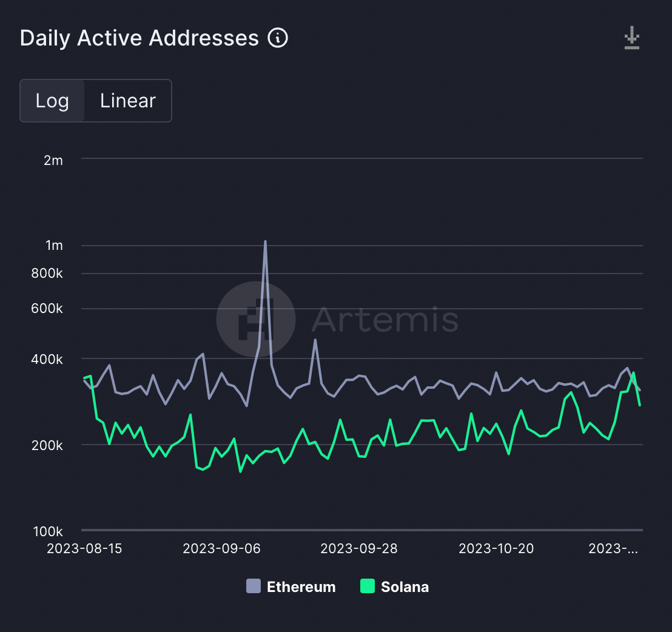Click the 2023-10-20 date label
The width and height of the screenshot is (672, 632).
[x=496, y=548]
